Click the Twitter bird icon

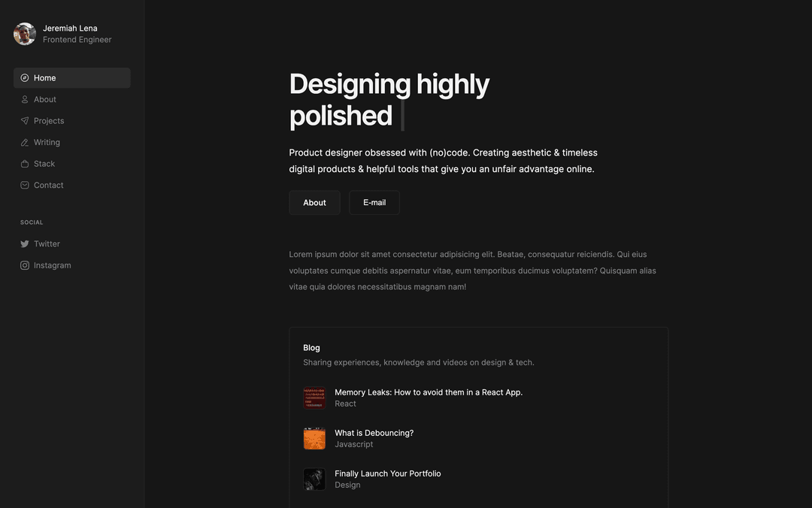[x=25, y=244]
